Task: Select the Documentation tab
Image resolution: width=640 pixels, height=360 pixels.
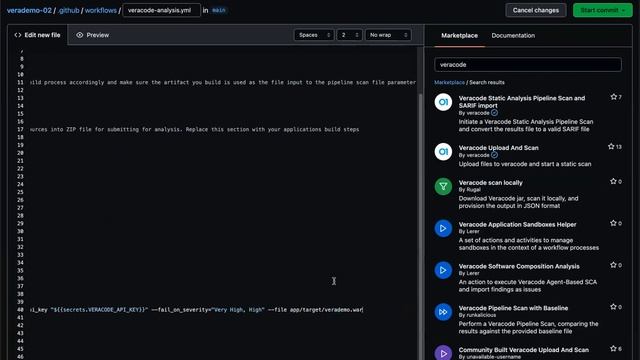Action: pyautogui.click(x=513, y=36)
